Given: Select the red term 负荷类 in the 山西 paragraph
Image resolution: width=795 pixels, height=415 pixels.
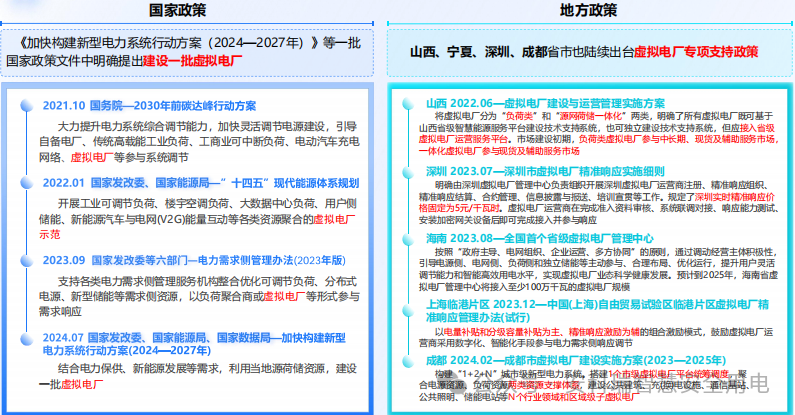Looking at the screenshot, I should [519, 116].
